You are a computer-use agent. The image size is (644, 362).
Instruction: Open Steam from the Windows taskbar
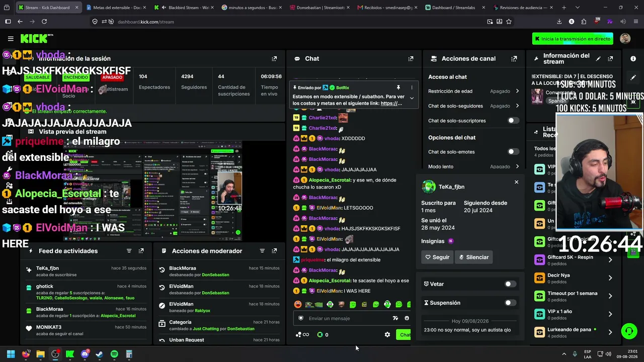tap(99, 354)
